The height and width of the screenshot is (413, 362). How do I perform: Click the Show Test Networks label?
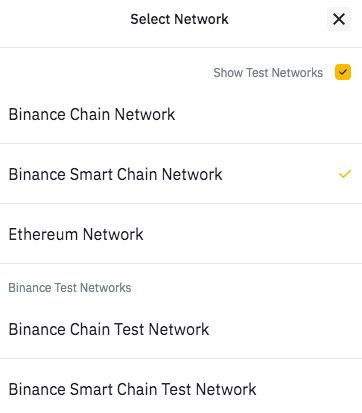coord(268,72)
